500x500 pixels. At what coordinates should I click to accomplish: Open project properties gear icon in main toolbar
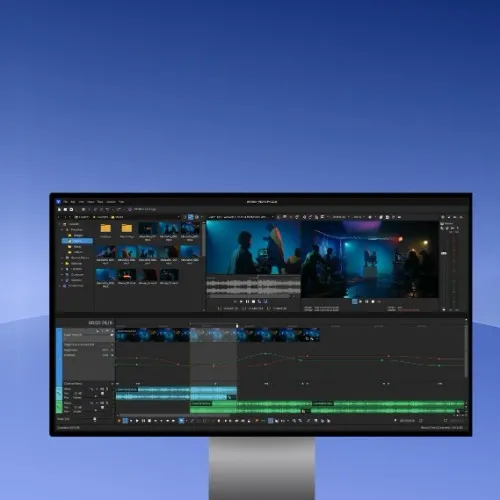pos(83,209)
